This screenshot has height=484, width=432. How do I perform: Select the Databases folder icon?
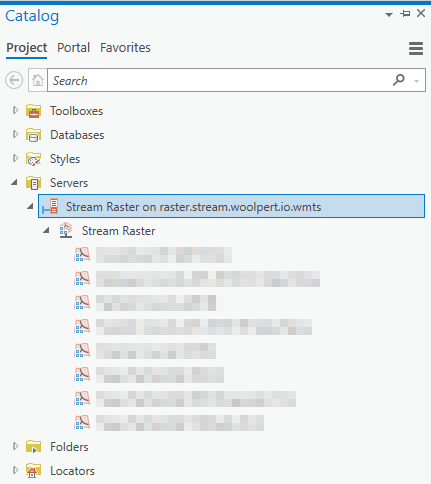[x=33, y=135]
